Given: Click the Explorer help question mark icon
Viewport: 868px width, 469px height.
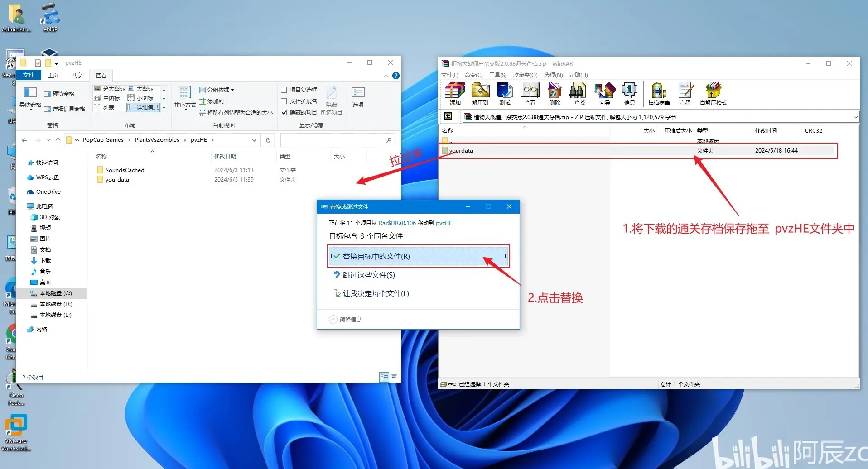Looking at the screenshot, I should (x=396, y=76).
